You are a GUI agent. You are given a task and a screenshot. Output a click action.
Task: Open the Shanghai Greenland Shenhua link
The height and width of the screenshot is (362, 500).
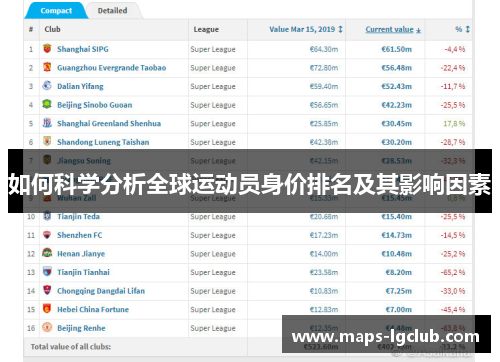click(109, 124)
